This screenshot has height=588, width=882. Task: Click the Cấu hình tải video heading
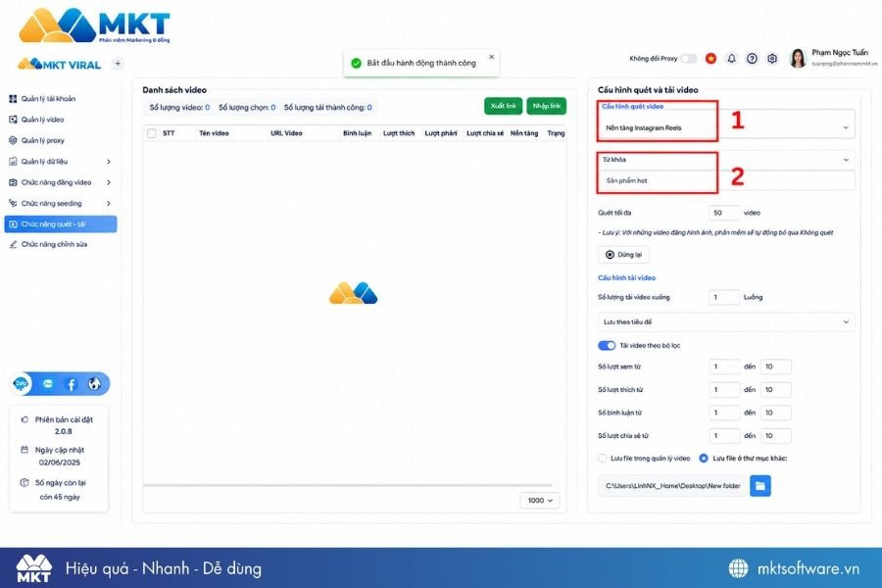626,278
